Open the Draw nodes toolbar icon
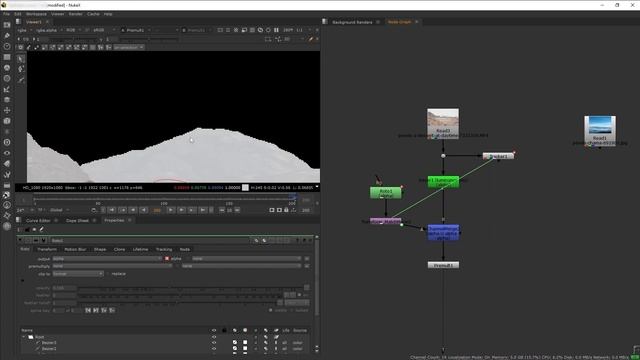This screenshot has height=360, width=640. tap(7, 36)
